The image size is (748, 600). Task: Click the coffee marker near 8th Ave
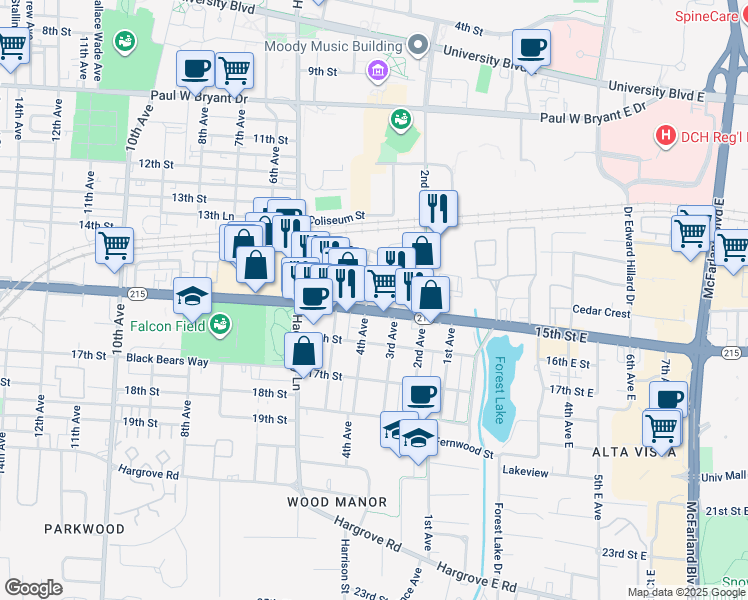pos(195,69)
